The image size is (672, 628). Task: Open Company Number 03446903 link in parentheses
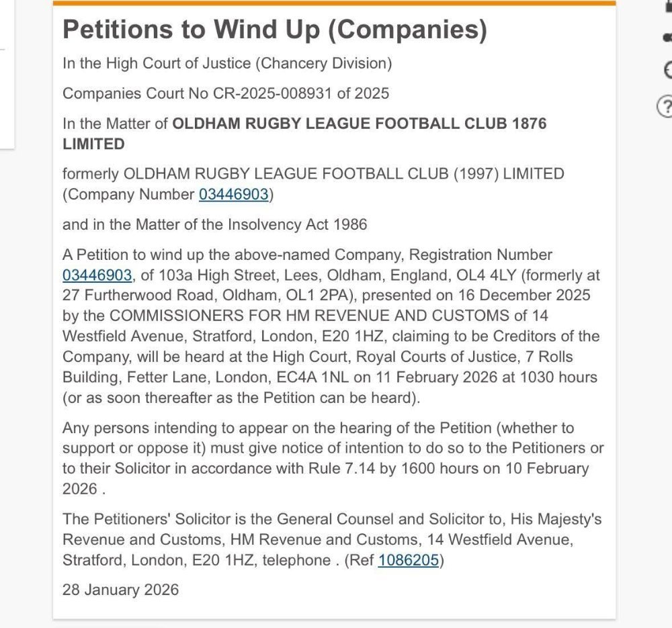pos(233,195)
